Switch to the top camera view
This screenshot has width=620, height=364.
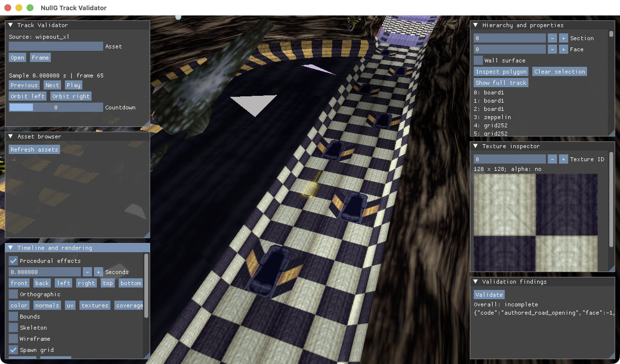(108, 283)
